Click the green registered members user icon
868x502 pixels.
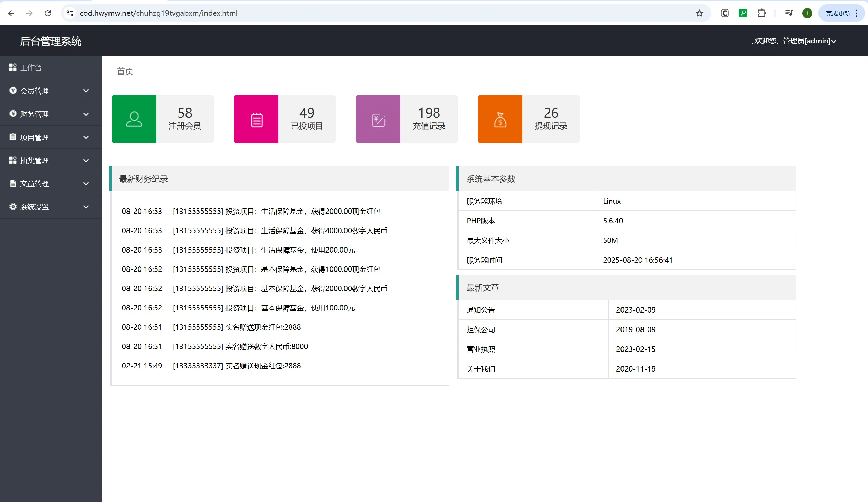[x=134, y=119]
